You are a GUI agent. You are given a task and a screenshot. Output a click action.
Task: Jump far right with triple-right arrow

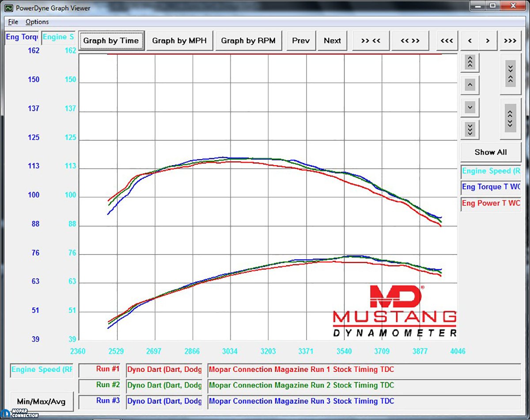pyautogui.click(x=510, y=41)
